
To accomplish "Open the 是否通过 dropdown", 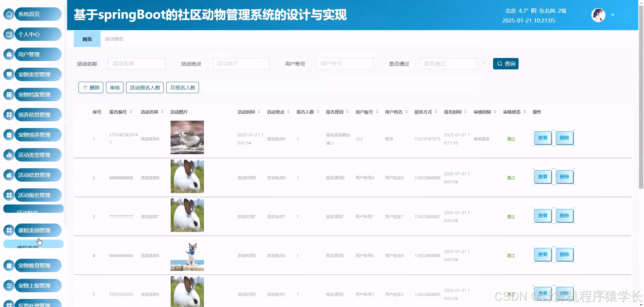I will 449,63.
